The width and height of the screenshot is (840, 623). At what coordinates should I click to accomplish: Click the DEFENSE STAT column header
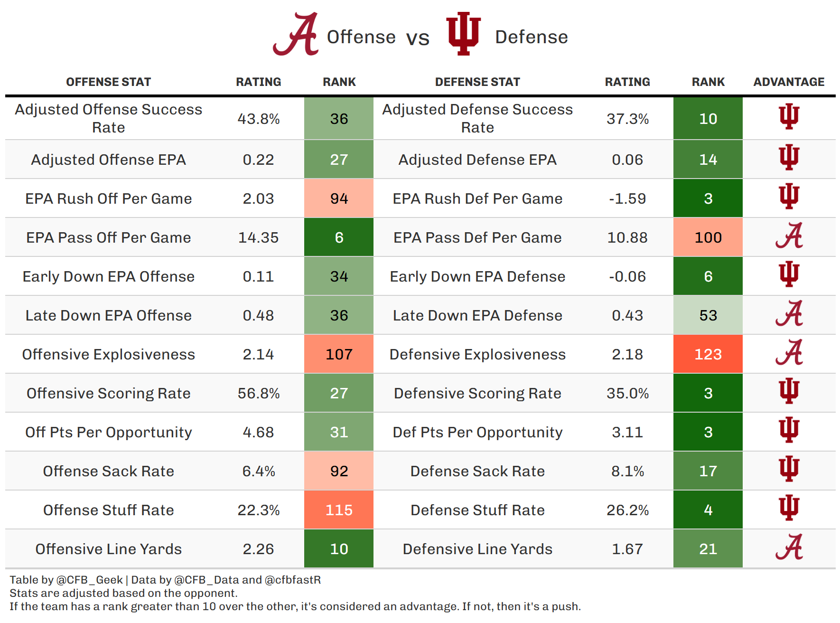[x=477, y=82]
